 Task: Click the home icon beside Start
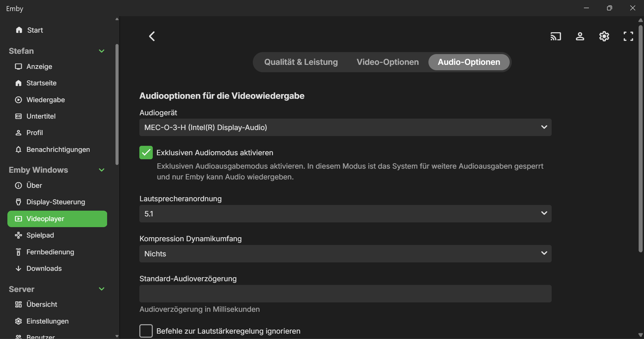pyautogui.click(x=19, y=30)
